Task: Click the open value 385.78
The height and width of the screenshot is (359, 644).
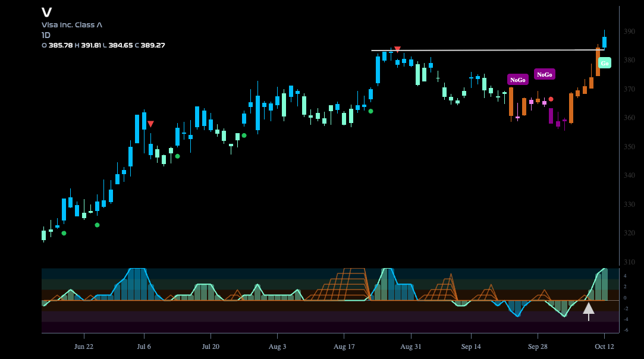Action: (x=61, y=45)
